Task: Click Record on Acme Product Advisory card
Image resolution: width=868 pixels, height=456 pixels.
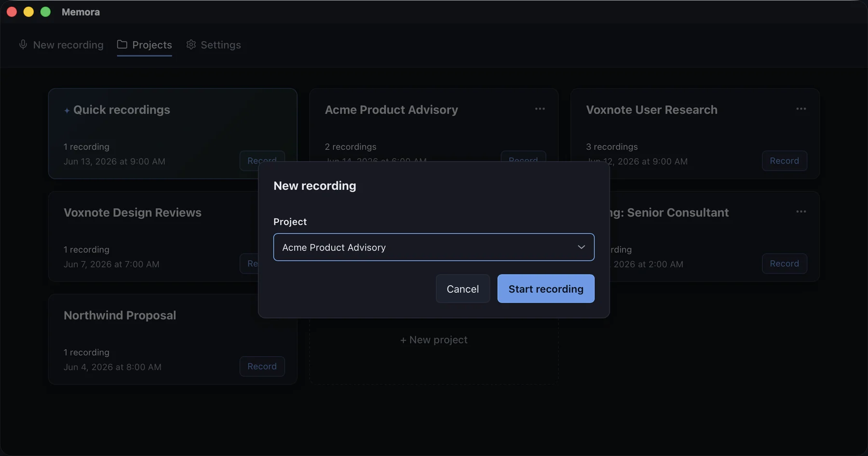Action: 523,157
